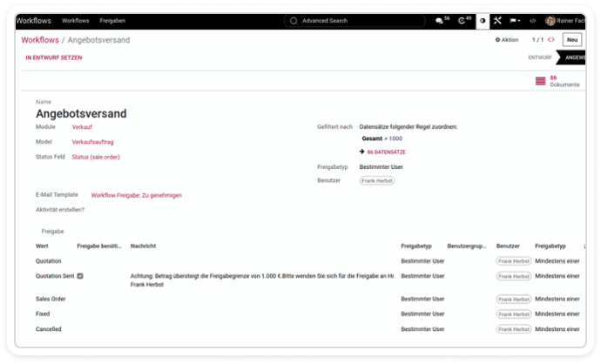Open the 86 Datensätze link
The height and width of the screenshot is (364, 601).
(386, 152)
